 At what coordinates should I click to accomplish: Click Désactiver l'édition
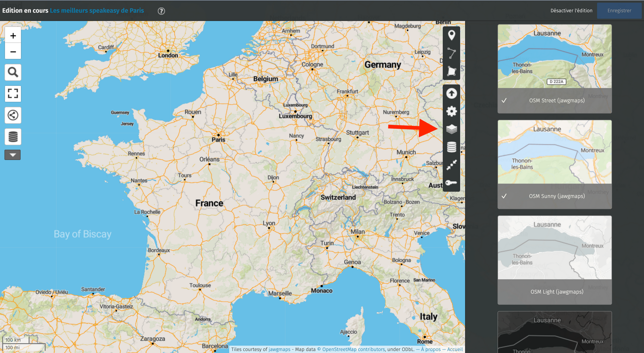coord(571,11)
